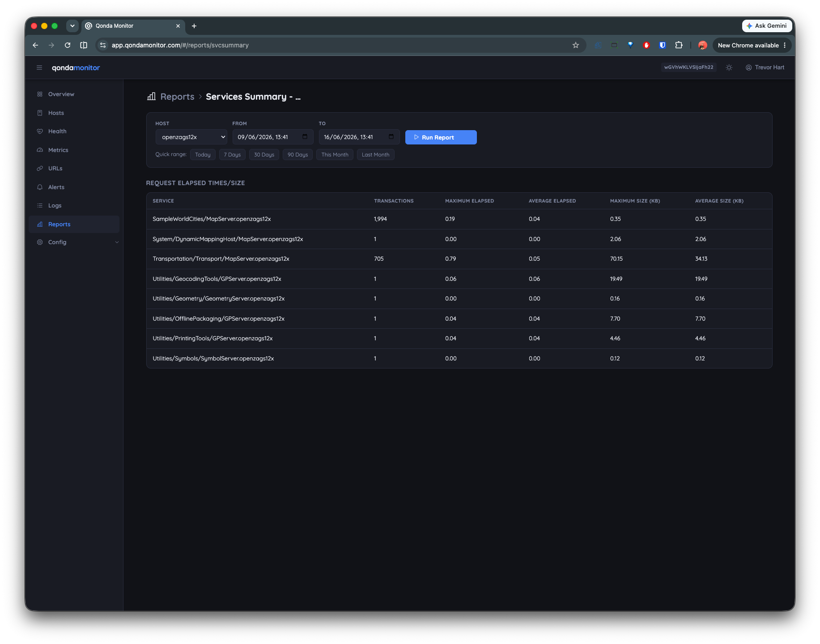This screenshot has width=820, height=644.
Task: Open the HOST dropdown openzags12x
Action: point(191,137)
